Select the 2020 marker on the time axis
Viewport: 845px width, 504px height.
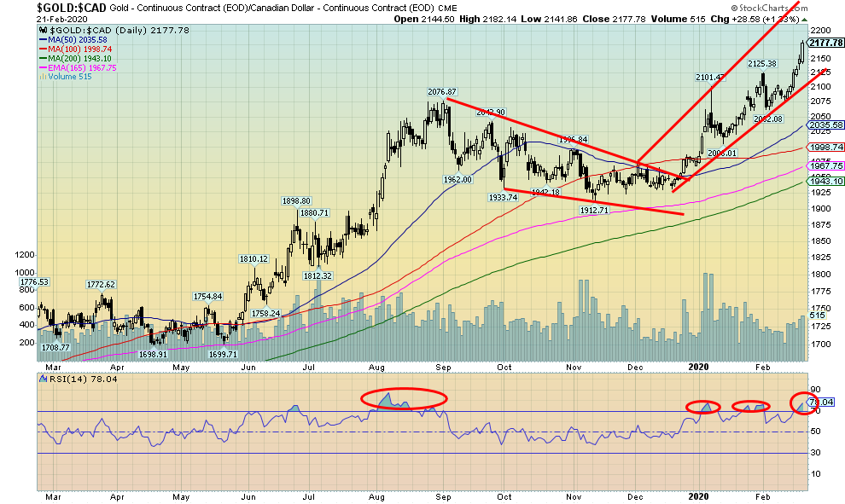tap(698, 495)
